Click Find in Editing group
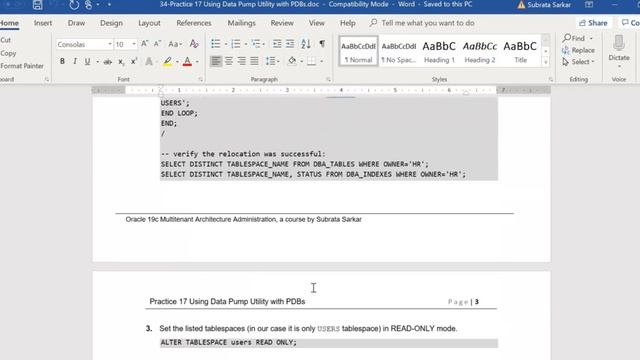Viewport: 640px width, 360px height. point(573,38)
